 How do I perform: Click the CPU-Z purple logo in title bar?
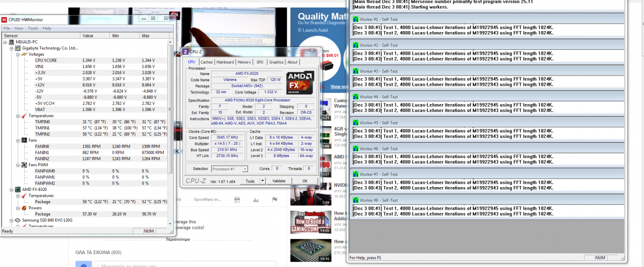point(186,52)
